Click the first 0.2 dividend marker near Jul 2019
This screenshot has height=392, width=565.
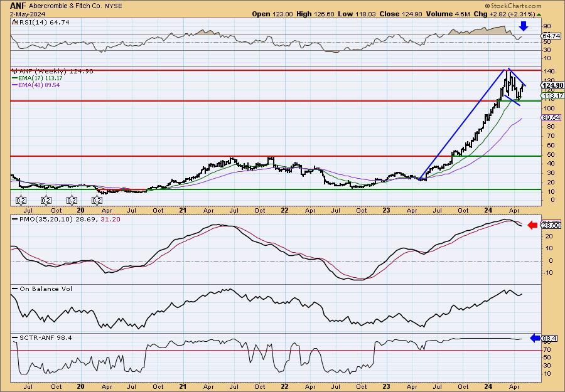[x=21, y=200]
